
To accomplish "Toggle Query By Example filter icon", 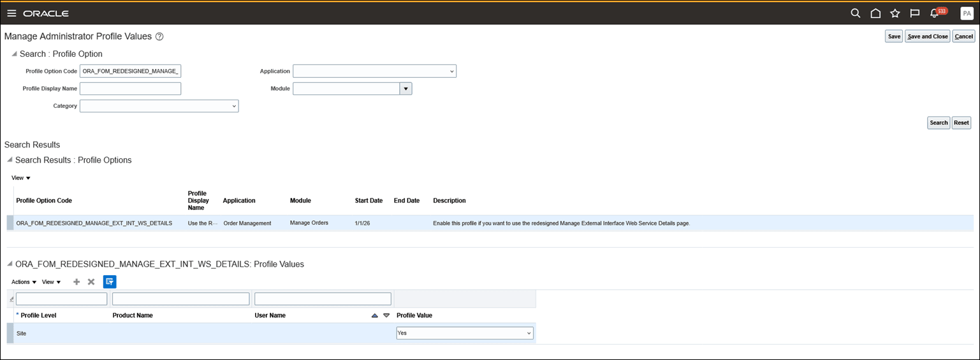I will tap(110, 281).
